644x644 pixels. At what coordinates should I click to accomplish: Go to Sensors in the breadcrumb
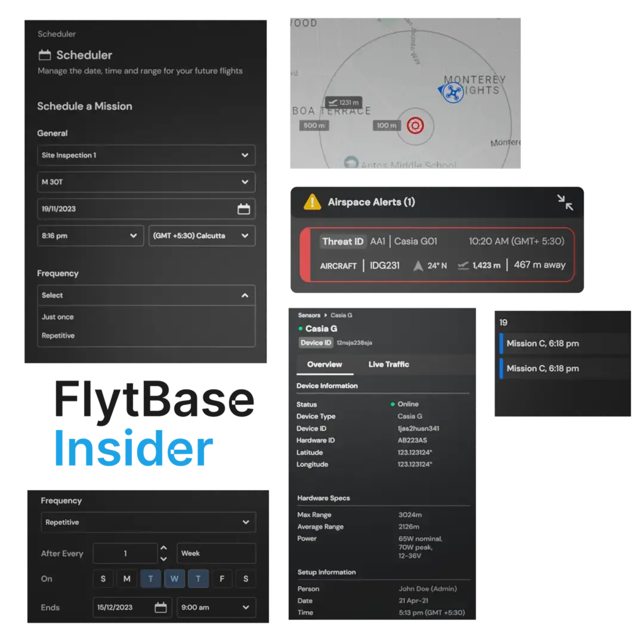tap(309, 315)
